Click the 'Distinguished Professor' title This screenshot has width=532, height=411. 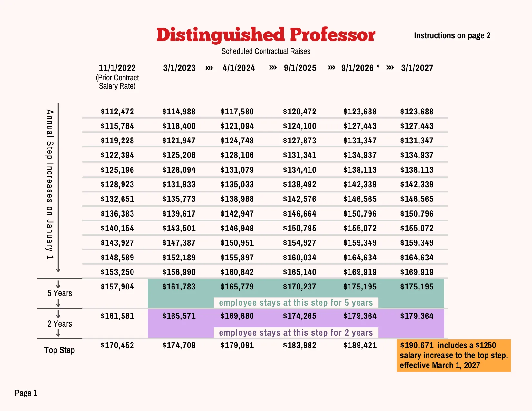coord(266,35)
